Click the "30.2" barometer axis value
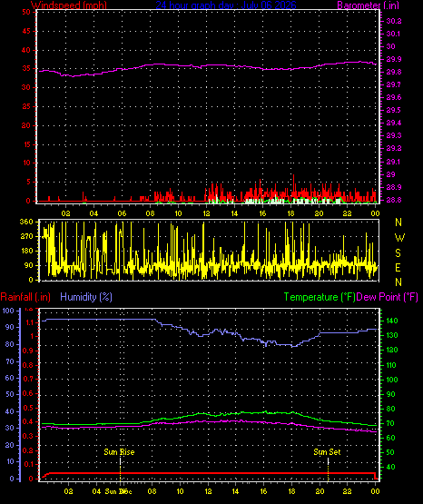Viewport: 423px width, 504px height. (394, 21)
